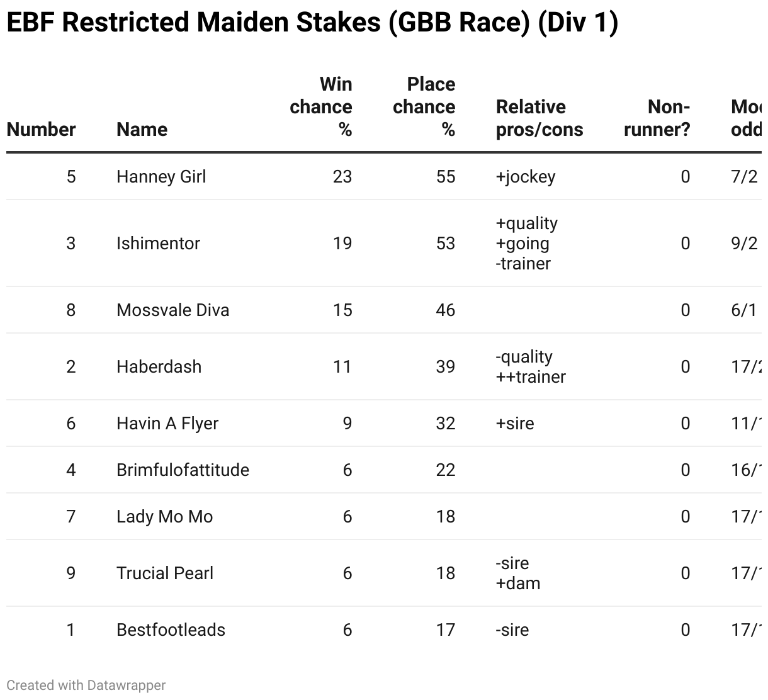Select the Brimfulofattitude name cell
Viewport: 768px width, 700px height.
183,470
